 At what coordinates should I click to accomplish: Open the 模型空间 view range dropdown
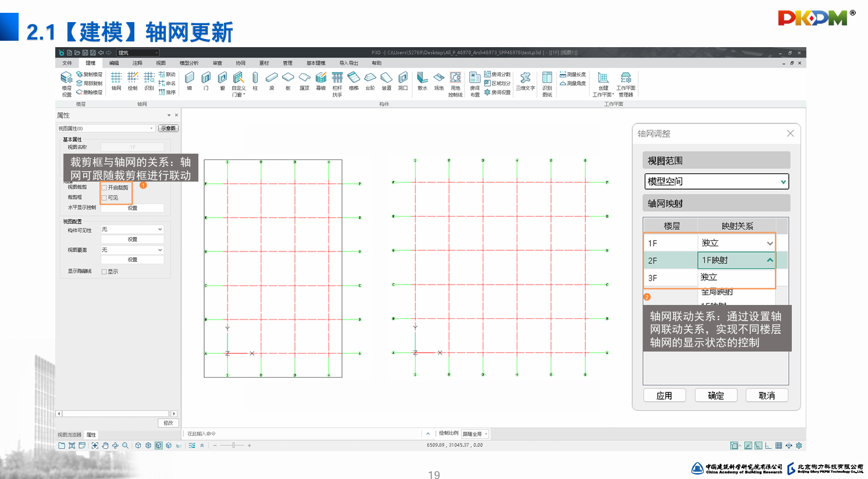(716, 182)
